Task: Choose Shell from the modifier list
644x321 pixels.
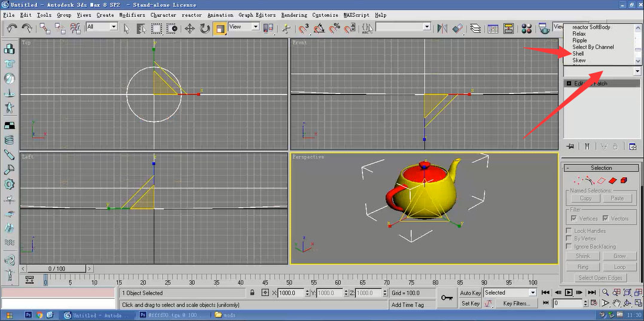Action: click(x=578, y=54)
